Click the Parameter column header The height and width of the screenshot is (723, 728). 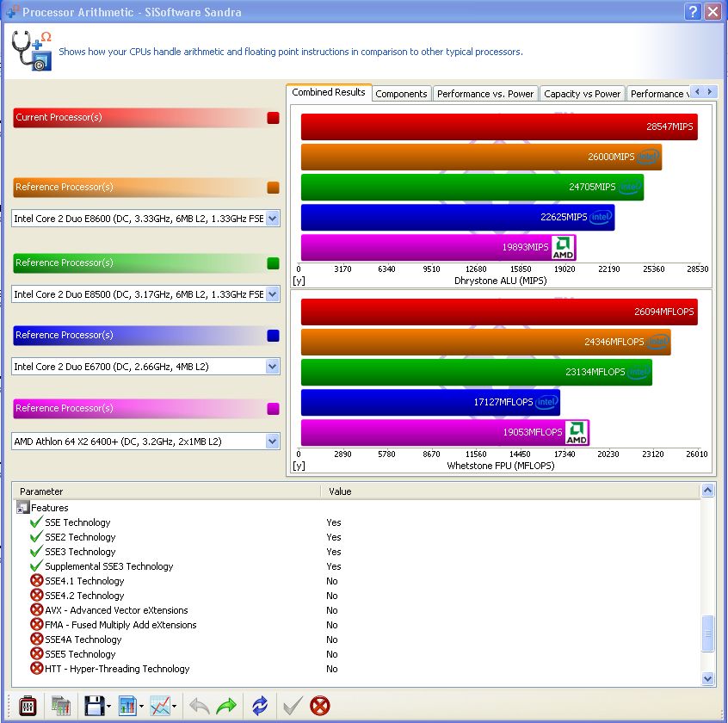click(x=166, y=491)
